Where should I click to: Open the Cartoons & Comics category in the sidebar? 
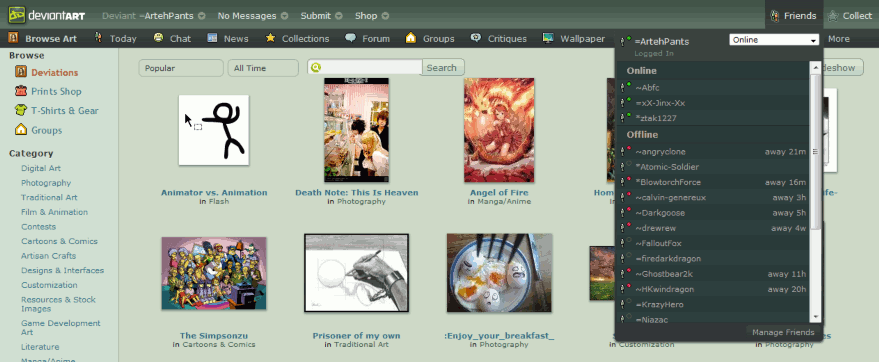pyautogui.click(x=59, y=241)
